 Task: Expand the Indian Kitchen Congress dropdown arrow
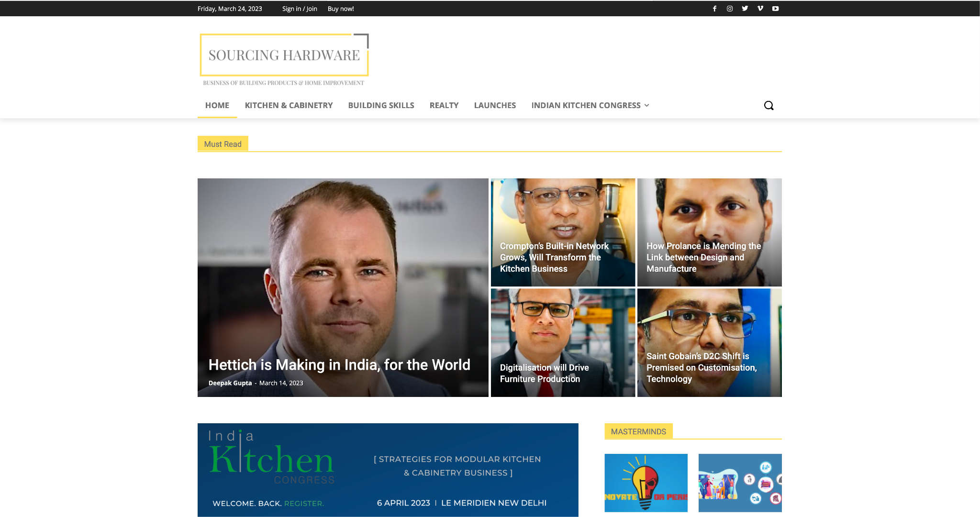(x=647, y=105)
